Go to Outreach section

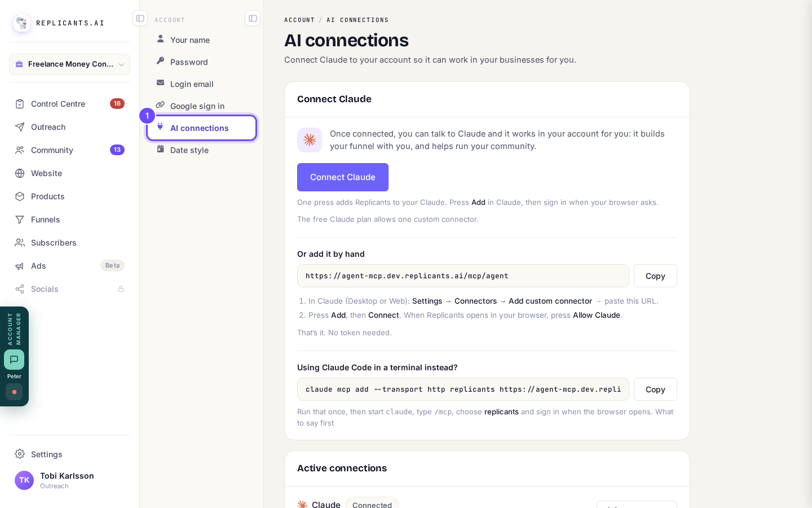coord(69,127)
